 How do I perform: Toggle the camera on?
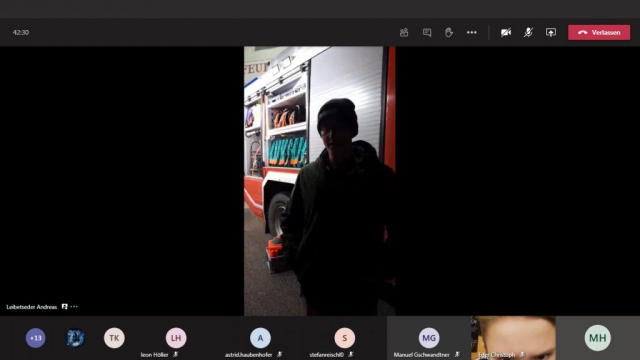coord(506,33)
